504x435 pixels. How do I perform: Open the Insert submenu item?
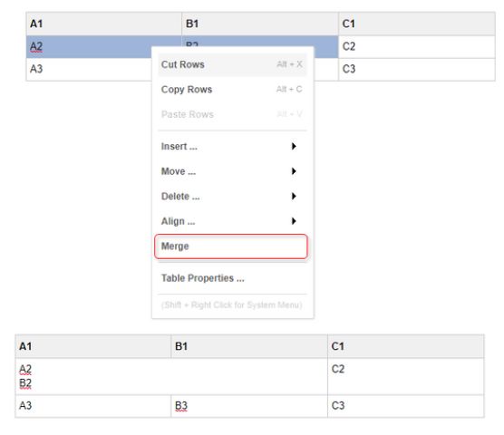[x=232, y=147]
